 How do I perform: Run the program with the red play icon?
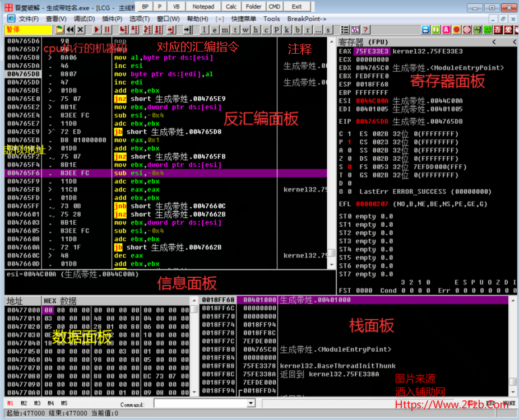coord(96,30)
